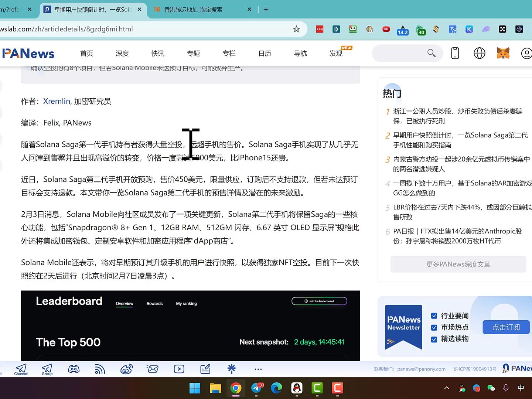
Task: Open the black OKX wallet extension icon
Action: pyautogui.click(x=502, y=29)
